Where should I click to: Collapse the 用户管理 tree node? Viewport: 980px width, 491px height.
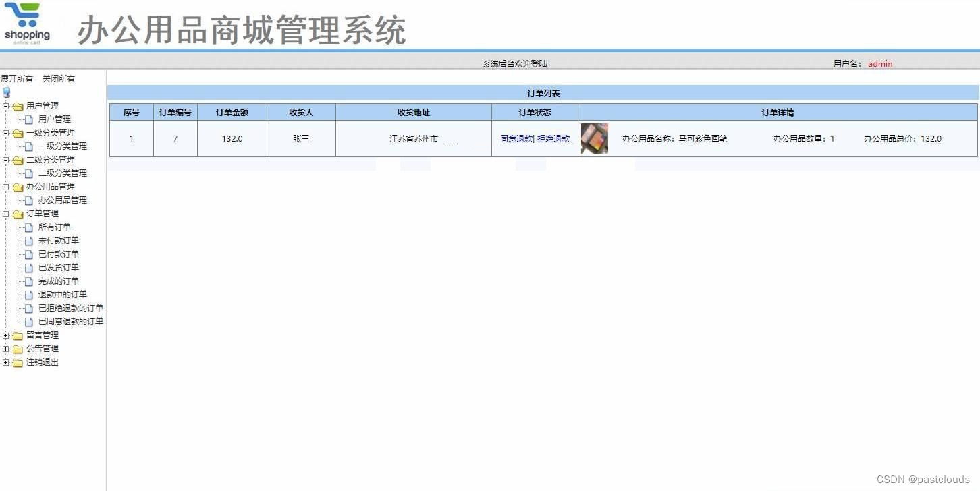(x=6, y=105)
